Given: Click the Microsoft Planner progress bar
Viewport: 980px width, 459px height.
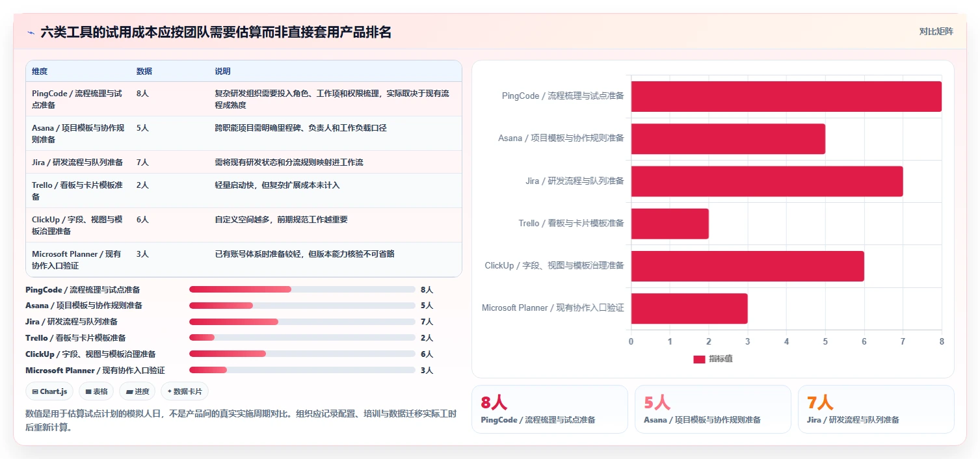Looking at the screenshot, I should point(302,370).
